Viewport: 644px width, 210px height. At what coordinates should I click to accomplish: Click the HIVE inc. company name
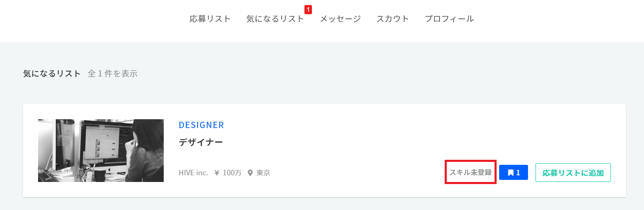point(193,173)
